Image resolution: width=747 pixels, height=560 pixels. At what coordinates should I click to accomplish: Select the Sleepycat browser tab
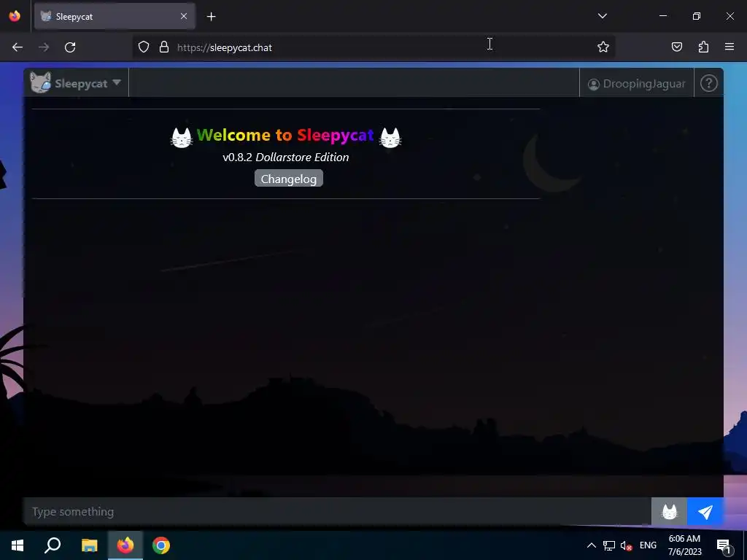click(x=115, y=16)
